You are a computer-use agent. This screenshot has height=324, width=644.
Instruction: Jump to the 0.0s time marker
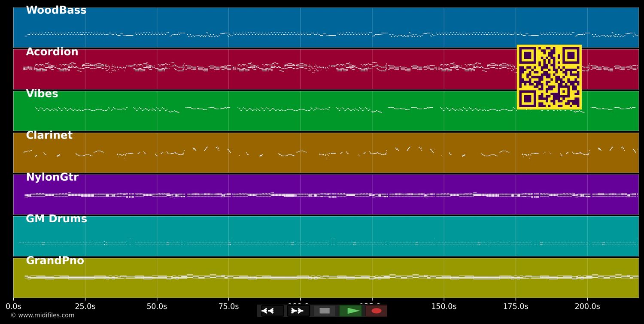coord(13,306)
